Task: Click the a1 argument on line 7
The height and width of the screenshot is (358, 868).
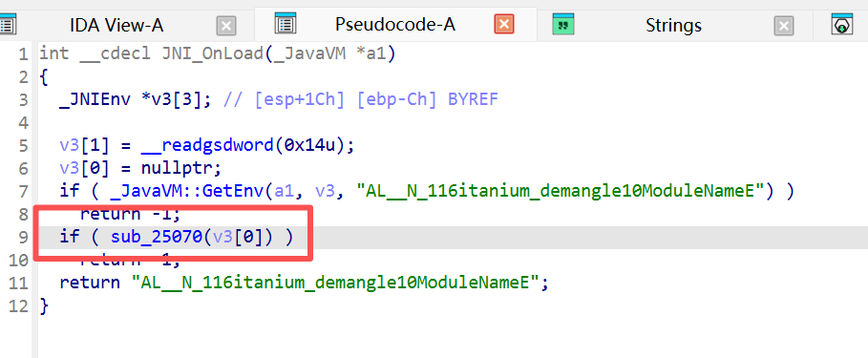Action: tap(285, 191)
